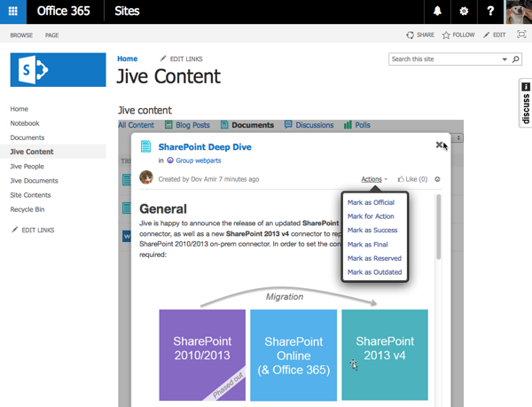Click the Home breadcrumb link
This screenshot has width=532, height=407.
coord(127,59)
